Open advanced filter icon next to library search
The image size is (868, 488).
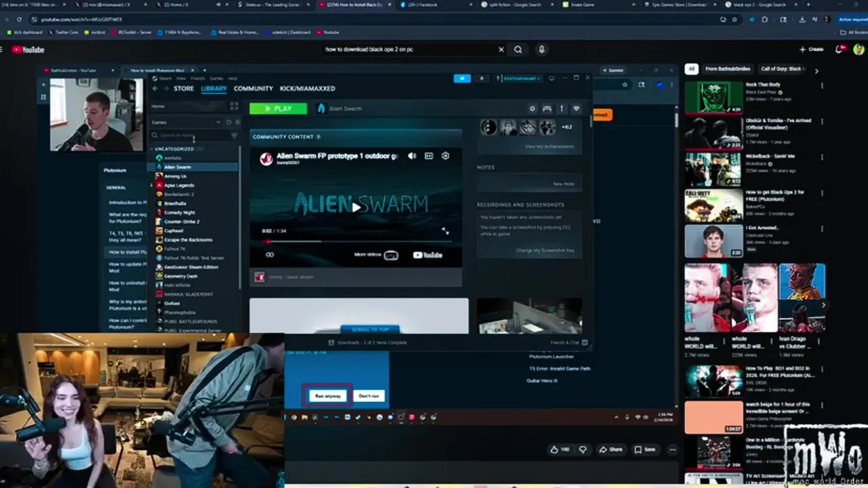(234, 136)
